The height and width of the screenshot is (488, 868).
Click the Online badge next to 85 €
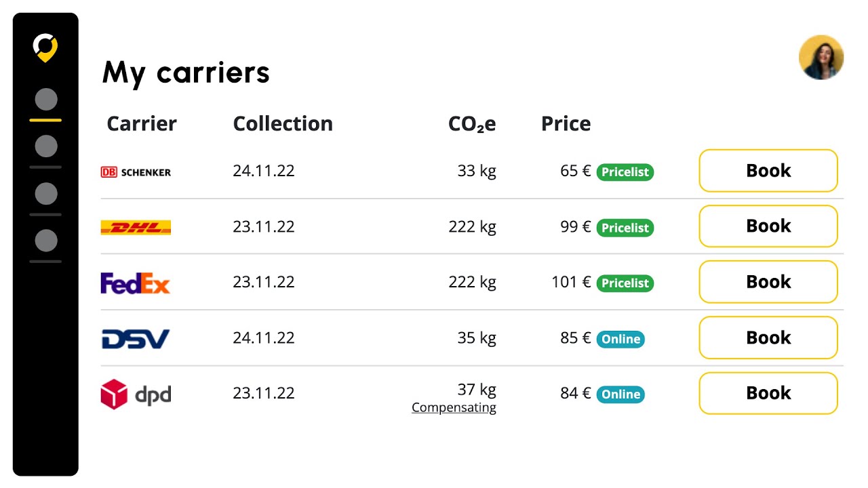(620, 339)
